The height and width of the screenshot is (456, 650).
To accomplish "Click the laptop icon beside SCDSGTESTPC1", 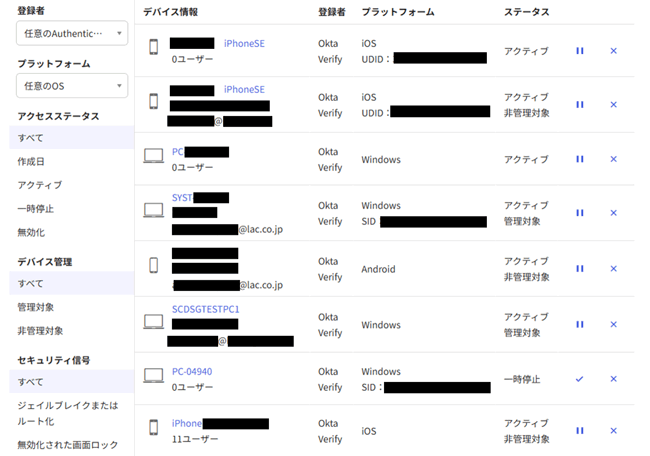I will pyautogui.click(x=153, y=322).
